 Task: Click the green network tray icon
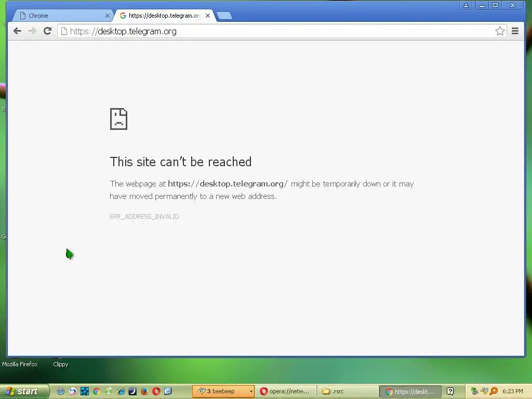coord(475,391)
